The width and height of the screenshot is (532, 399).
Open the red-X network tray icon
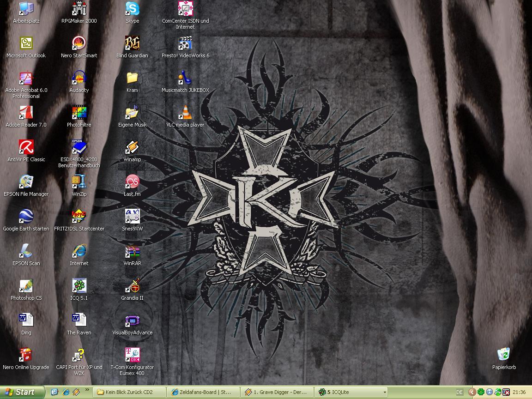pos(506,392)
